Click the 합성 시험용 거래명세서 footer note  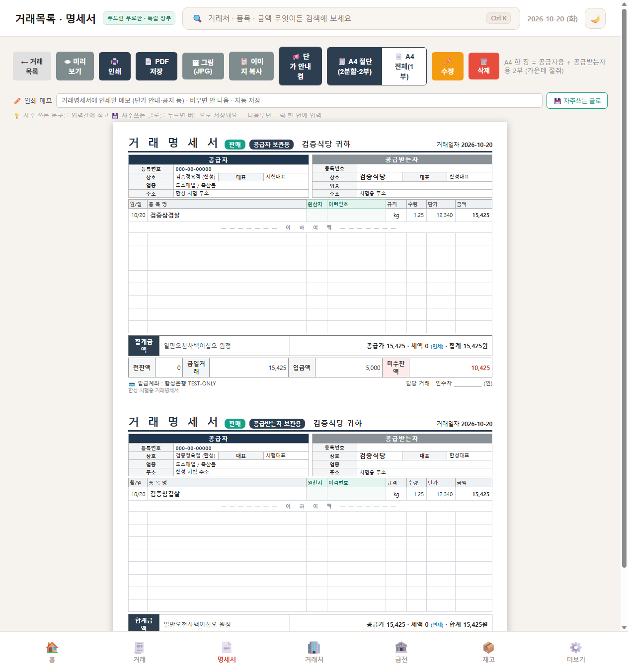pyautogui.click(x=154, y=390)
